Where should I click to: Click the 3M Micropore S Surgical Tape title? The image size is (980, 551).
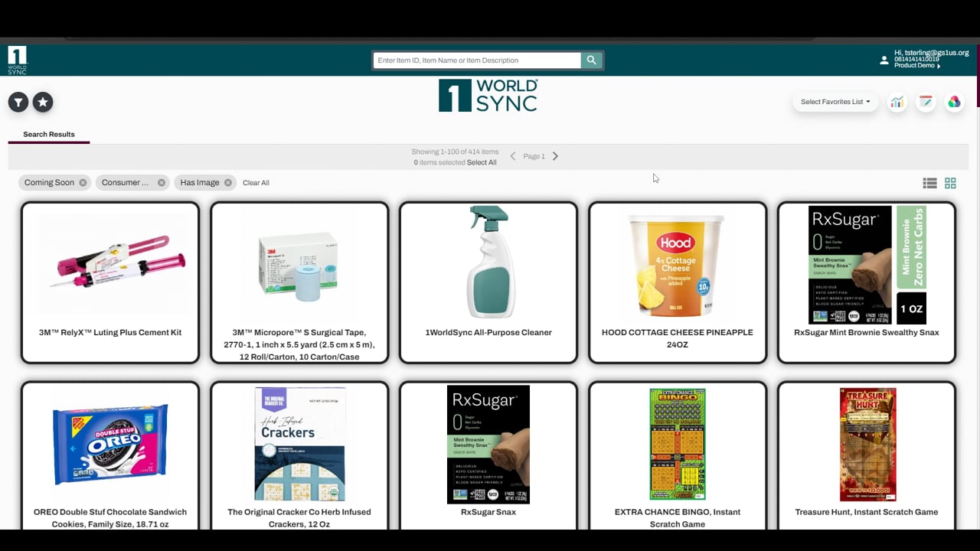pyautogui.click(x=299, y=344)
